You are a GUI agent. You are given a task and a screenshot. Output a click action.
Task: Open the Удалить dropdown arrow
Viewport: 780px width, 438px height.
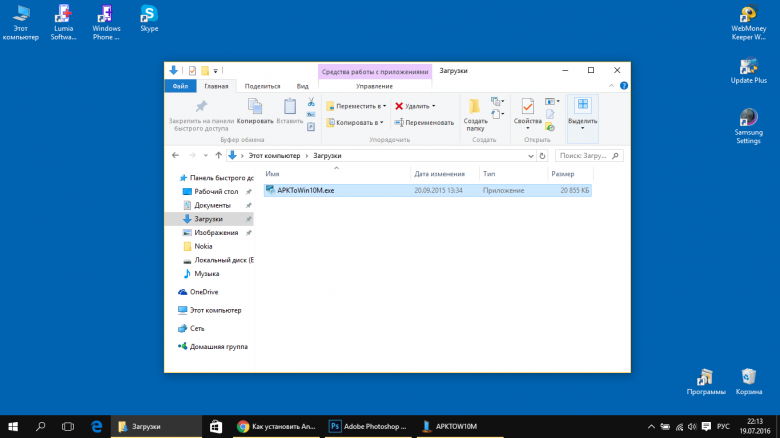433,106
